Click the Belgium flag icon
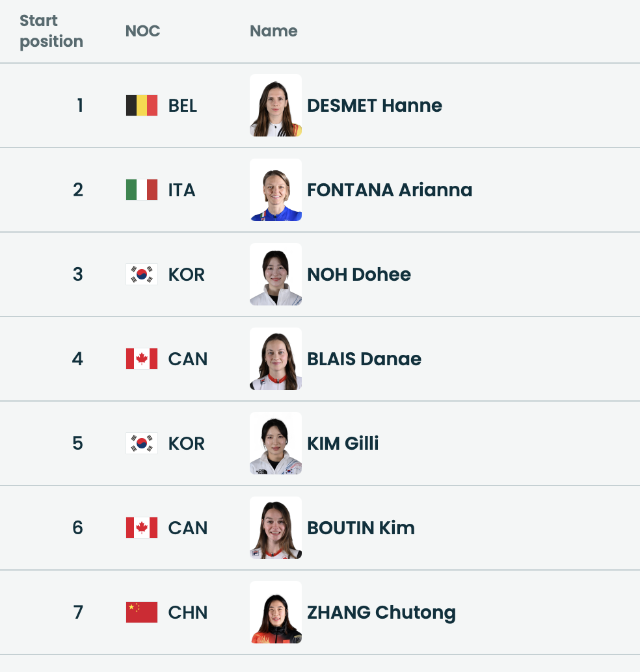 coord(142,105)
